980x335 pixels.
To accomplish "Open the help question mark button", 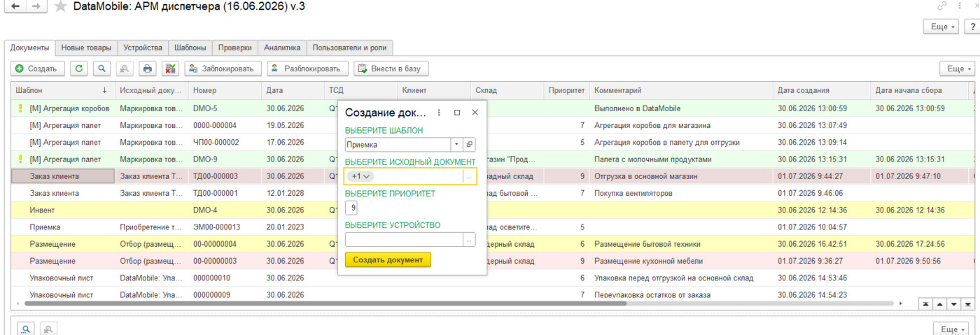I will coord(973,27).
